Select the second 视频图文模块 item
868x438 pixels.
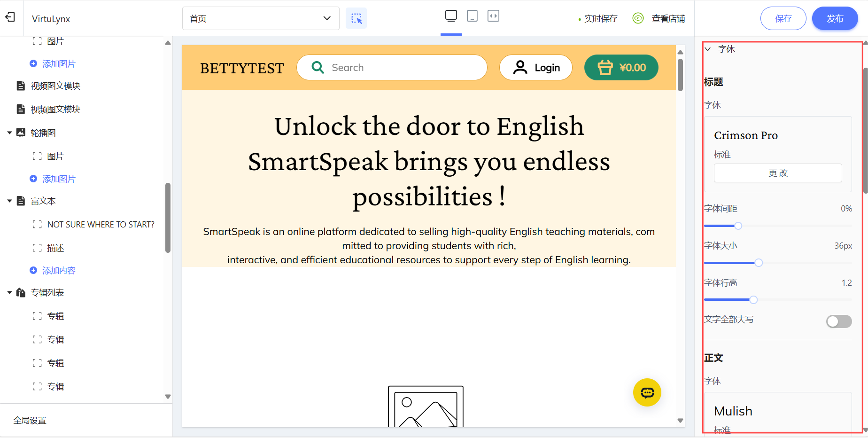tap(55, 109)
